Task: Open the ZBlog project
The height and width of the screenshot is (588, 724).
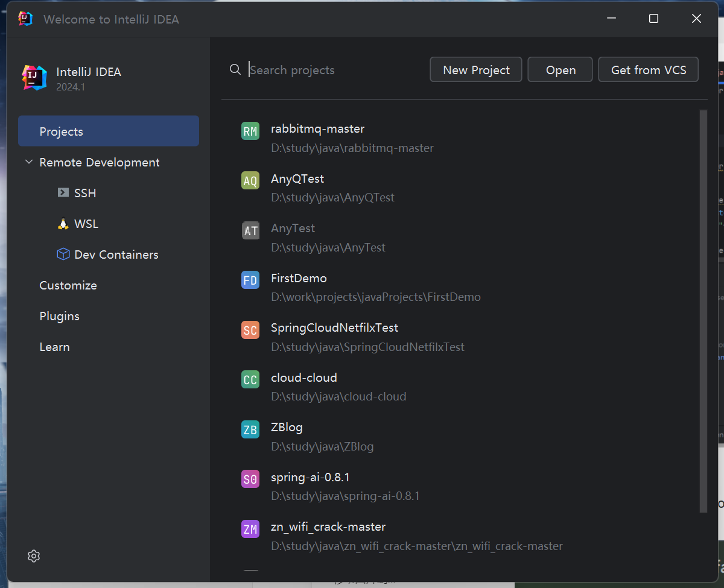Action: tap(287, 427)
